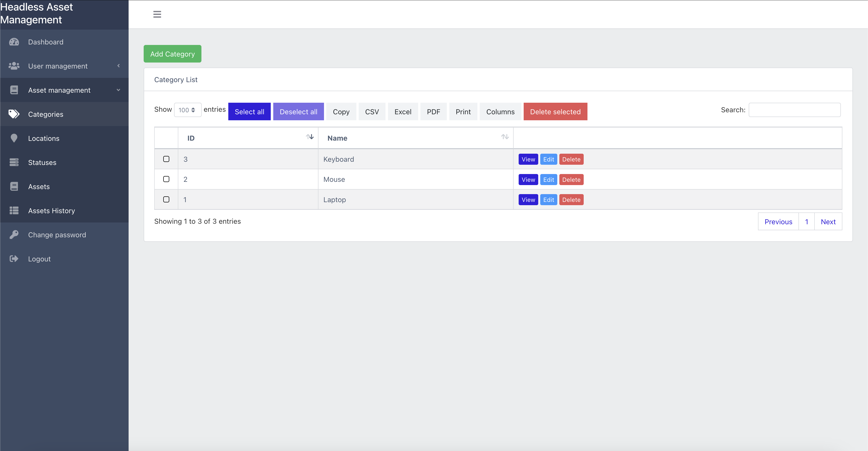Select the Laptop row checkbox
The height and width of the screenshot is (451, 868).
[166, 199]
